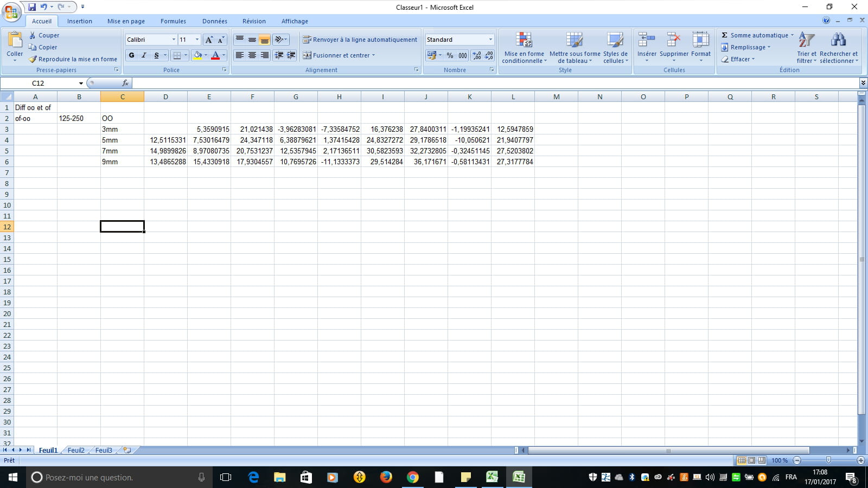Click the Name Box showing C12
Image resolution: width=868 pixels, height=488 pixels.
[38, 83]
